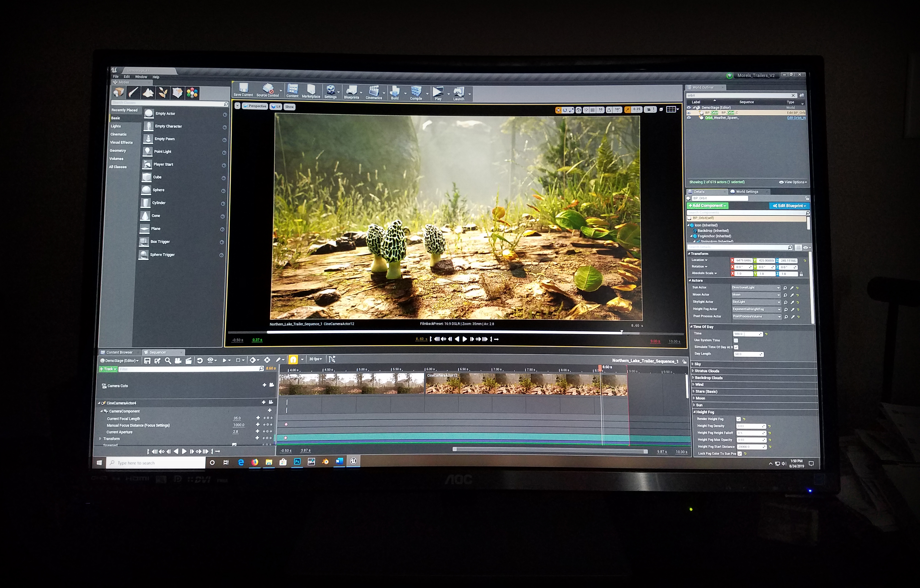Click the Cinematics toolbar icon
This screenshot has height=588, width=920.
point(374,92)
